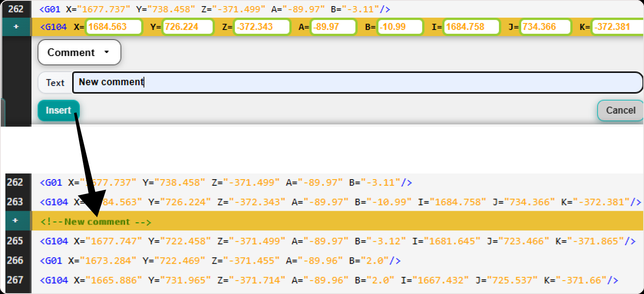Select the highlighted New comment code line
644x294 pixels.
click(x=338, y=221)
